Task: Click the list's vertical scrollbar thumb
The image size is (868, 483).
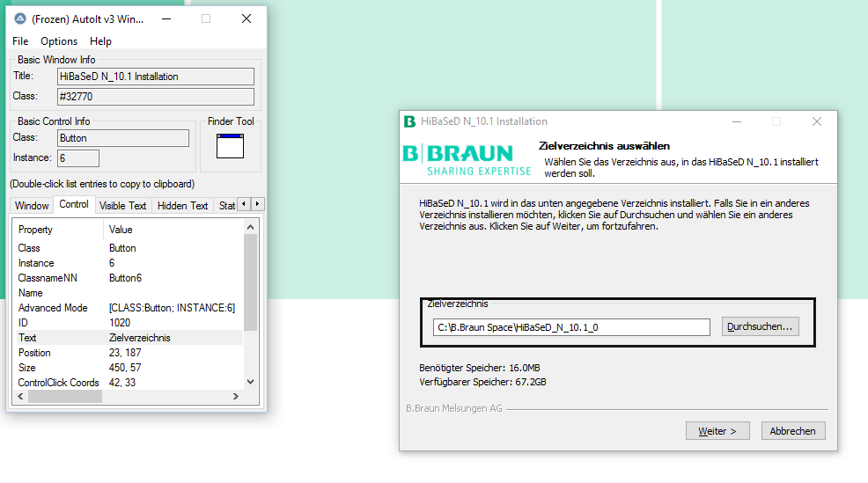Action: point(250,282)
